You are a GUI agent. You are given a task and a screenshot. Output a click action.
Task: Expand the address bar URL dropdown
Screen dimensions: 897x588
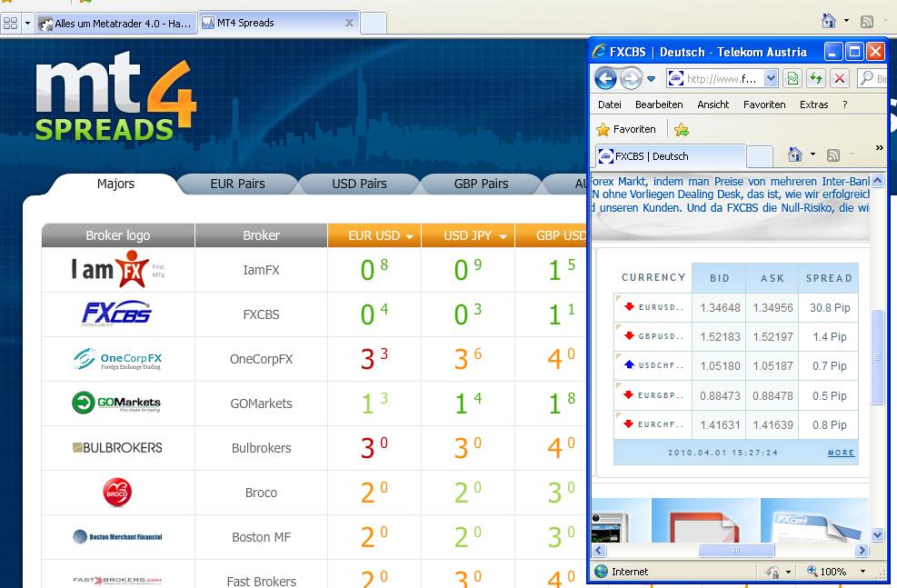click(x=771, y=79)
